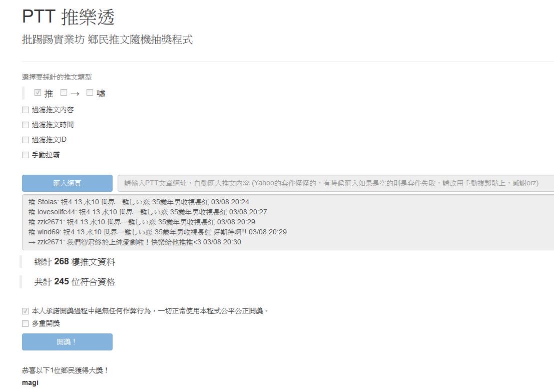Click the PTT 推樂透 page title
Image resolution: width=554 pixels, height=392 pixels.
(x=68, y=17)
